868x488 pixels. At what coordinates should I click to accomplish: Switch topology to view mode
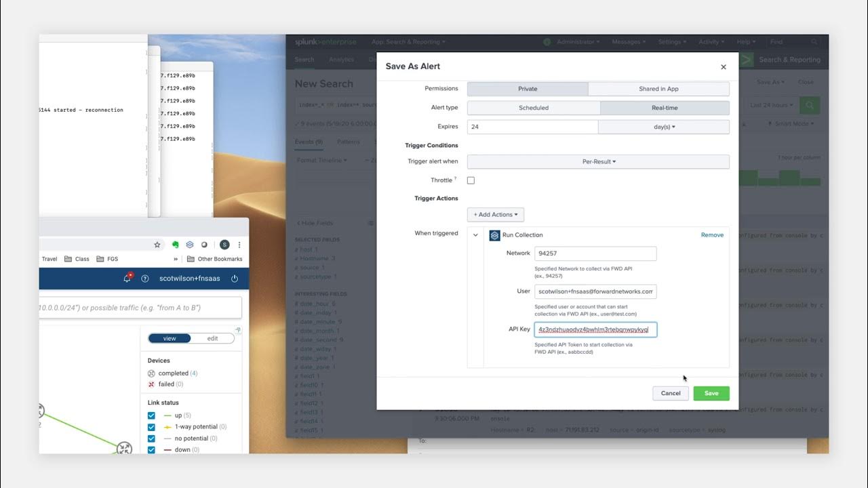(x=170, y=338)
